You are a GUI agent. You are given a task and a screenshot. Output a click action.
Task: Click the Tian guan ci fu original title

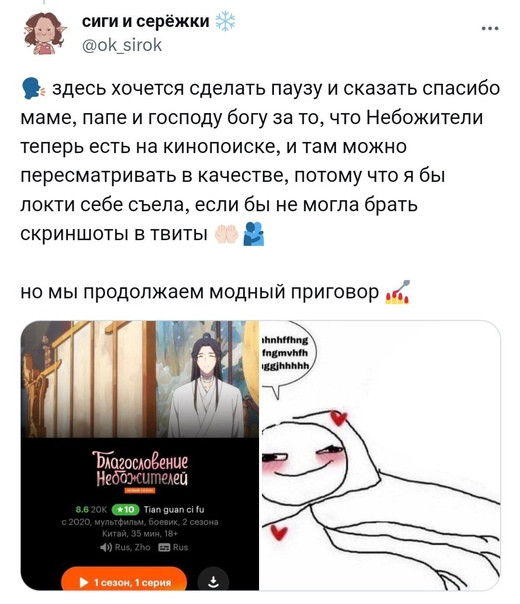pyautogui.click(x=174, y=510)
